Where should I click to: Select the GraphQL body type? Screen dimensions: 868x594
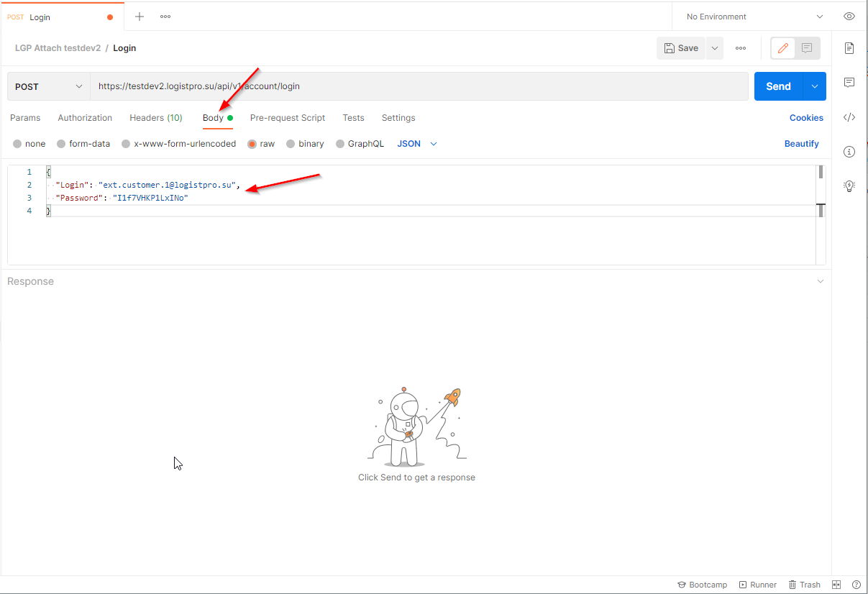point(360,144)
